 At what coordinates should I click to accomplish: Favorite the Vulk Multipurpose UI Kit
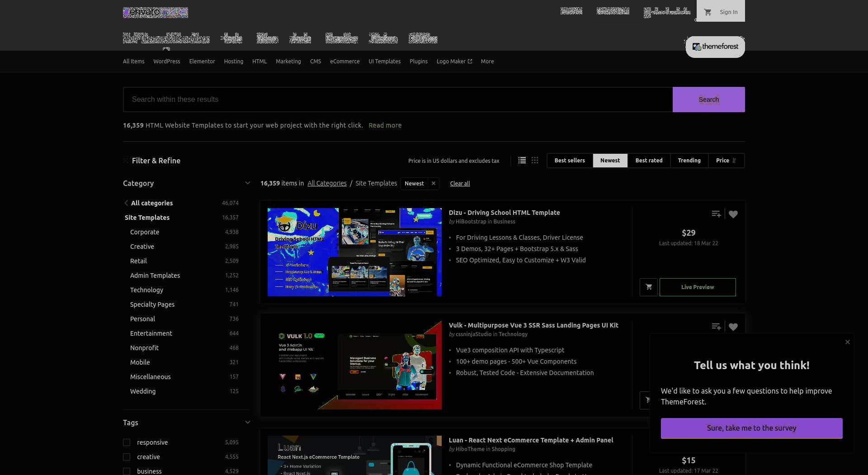pyautogui.click(x=733, y=327)
